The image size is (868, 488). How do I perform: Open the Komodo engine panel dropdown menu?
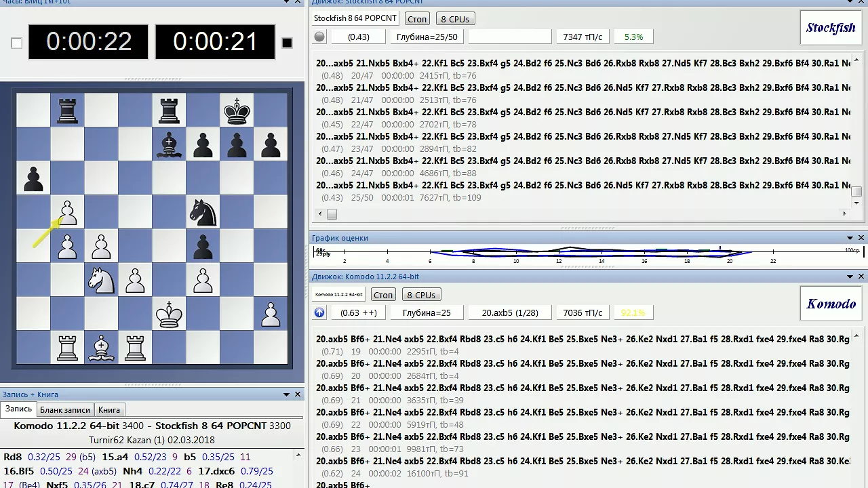click(x=850, y=277)
